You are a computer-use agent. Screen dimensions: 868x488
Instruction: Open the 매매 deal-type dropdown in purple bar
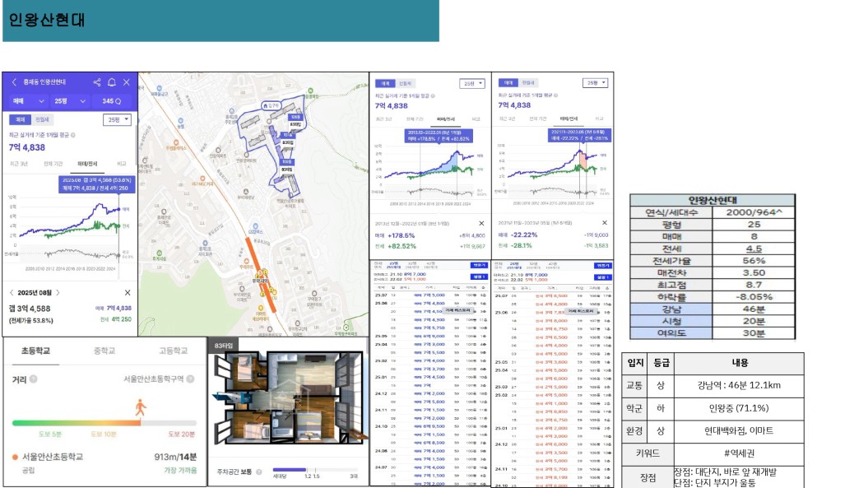click(x=28, y=101)
